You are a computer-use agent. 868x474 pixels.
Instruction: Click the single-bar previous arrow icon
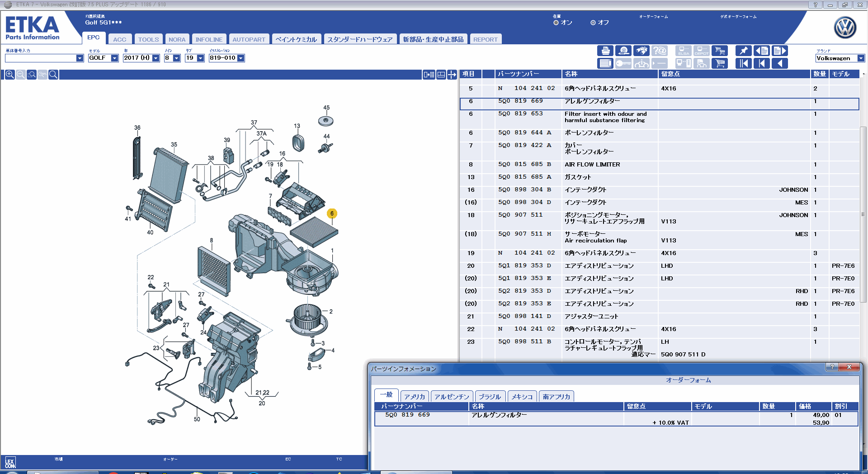(761, 63)
